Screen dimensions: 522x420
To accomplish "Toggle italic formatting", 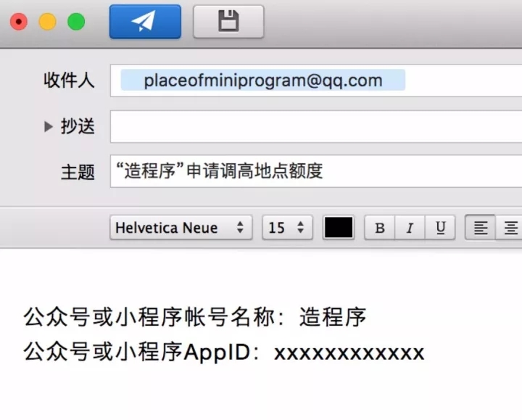I will pos(410,228).
